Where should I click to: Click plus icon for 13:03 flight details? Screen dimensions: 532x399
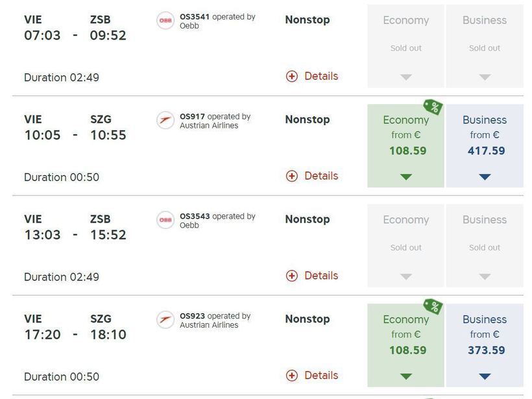pyautogui.click(x=292, y=276)
